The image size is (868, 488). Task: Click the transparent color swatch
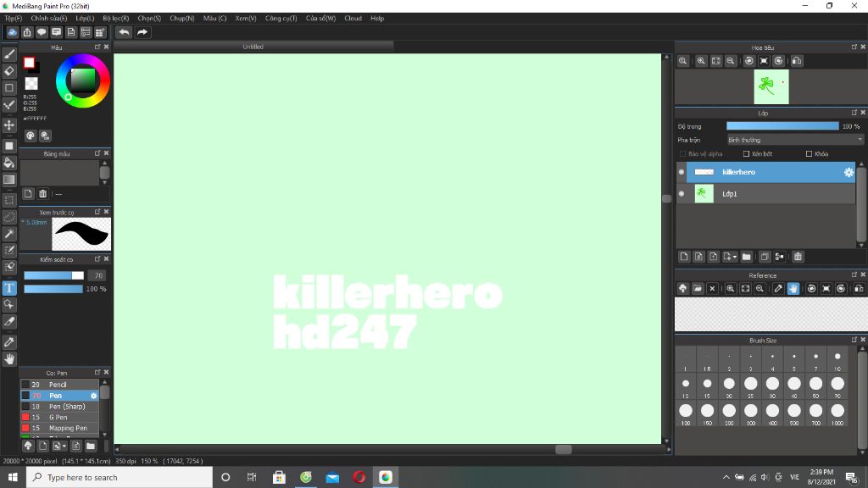(x=31, y=84)
